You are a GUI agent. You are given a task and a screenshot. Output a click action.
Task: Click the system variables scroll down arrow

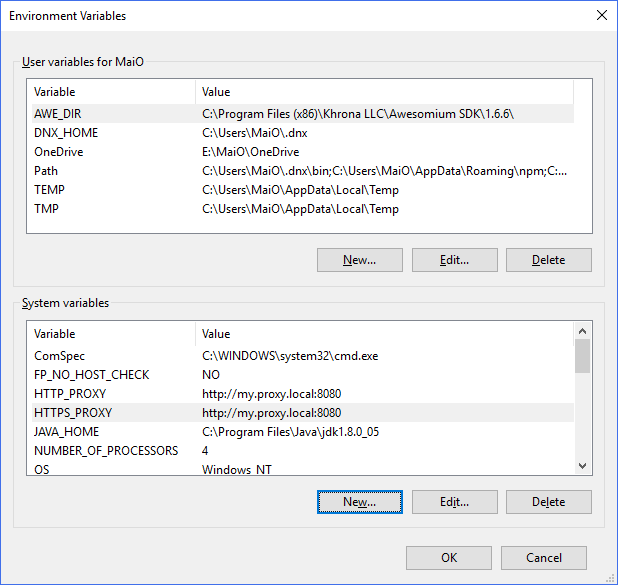[583, 466]
